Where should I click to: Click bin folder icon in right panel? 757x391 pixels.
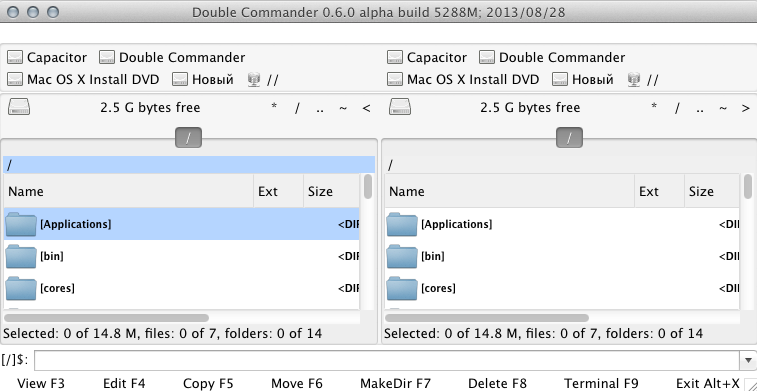click(402, 256)
